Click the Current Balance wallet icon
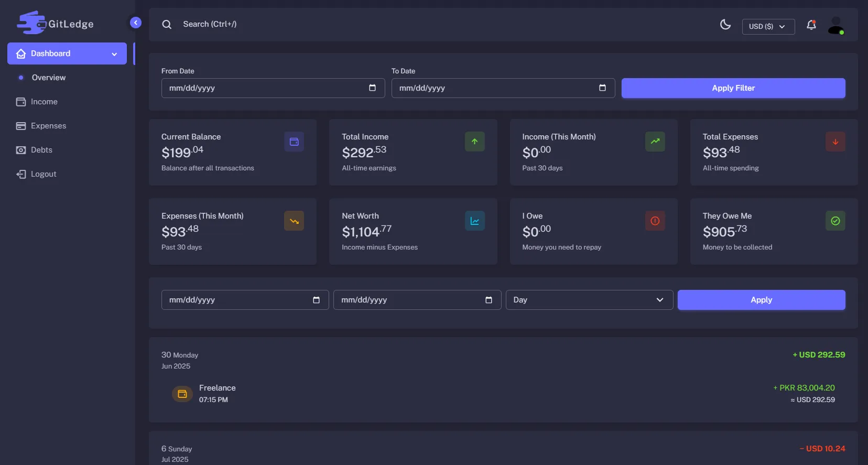 [x=294, y=142]
